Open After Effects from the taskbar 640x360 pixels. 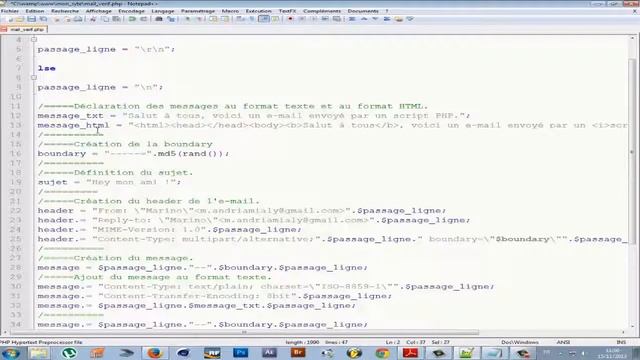coord(269,353)
